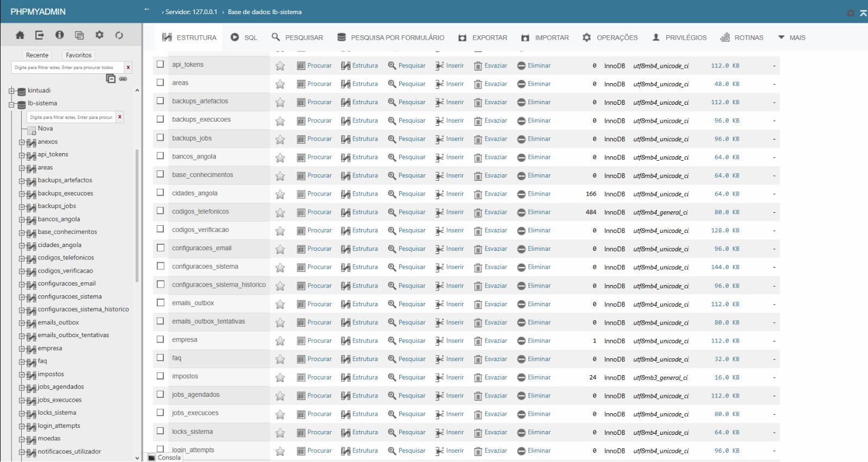
Task: Click the Eliminar icon for faq row
Action: point(521,359)
